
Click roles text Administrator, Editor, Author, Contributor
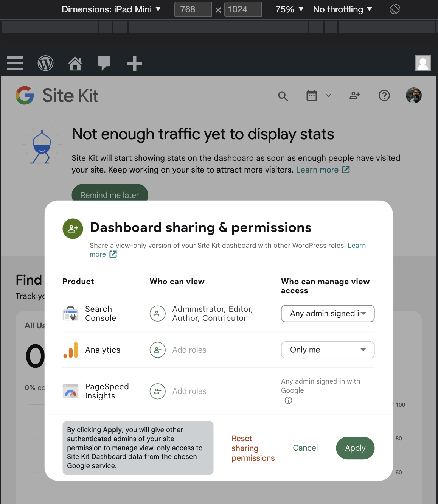[x=213, y=314]
